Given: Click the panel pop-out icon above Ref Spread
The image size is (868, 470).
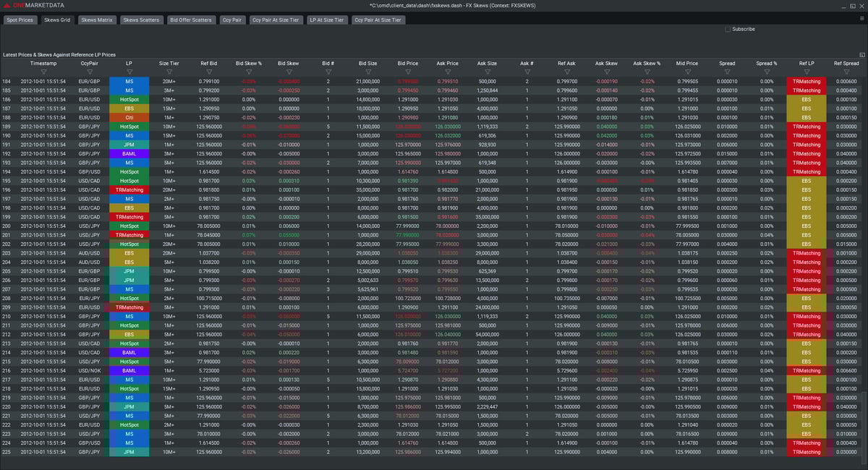Looking at the screenshot, I should click(862, 55).
